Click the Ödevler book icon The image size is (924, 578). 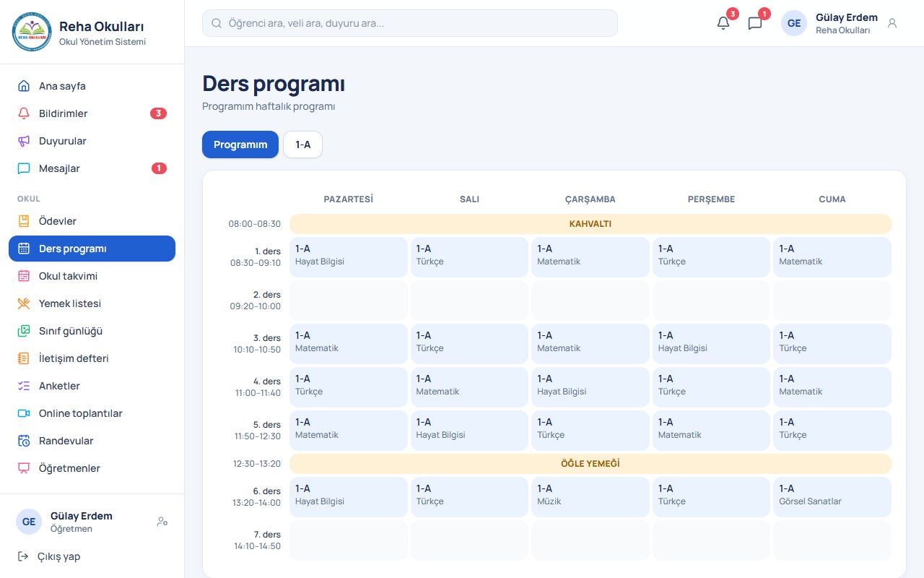pos(24,221)
